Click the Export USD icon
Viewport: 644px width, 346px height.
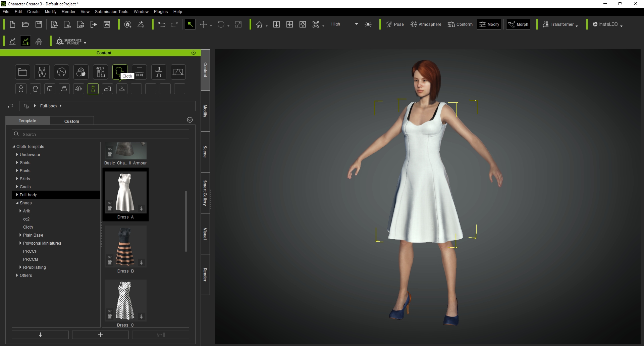(x=81, y=24)
